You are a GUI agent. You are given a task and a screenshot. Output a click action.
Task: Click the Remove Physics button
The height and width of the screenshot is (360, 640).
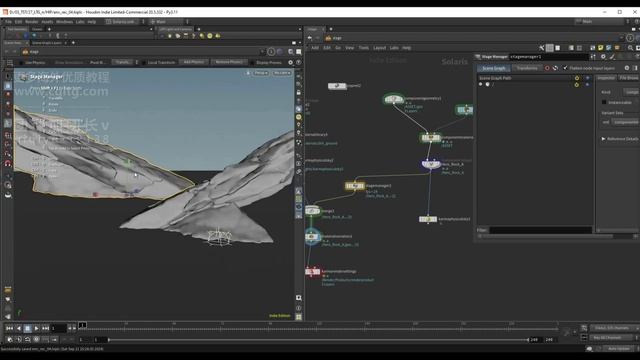(x=229, y=62)
